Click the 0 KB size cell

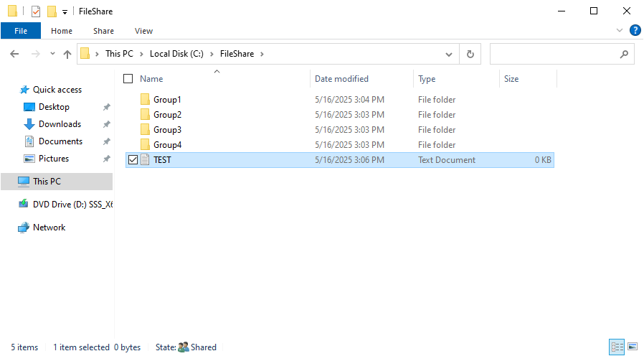[x=543, y=160]
